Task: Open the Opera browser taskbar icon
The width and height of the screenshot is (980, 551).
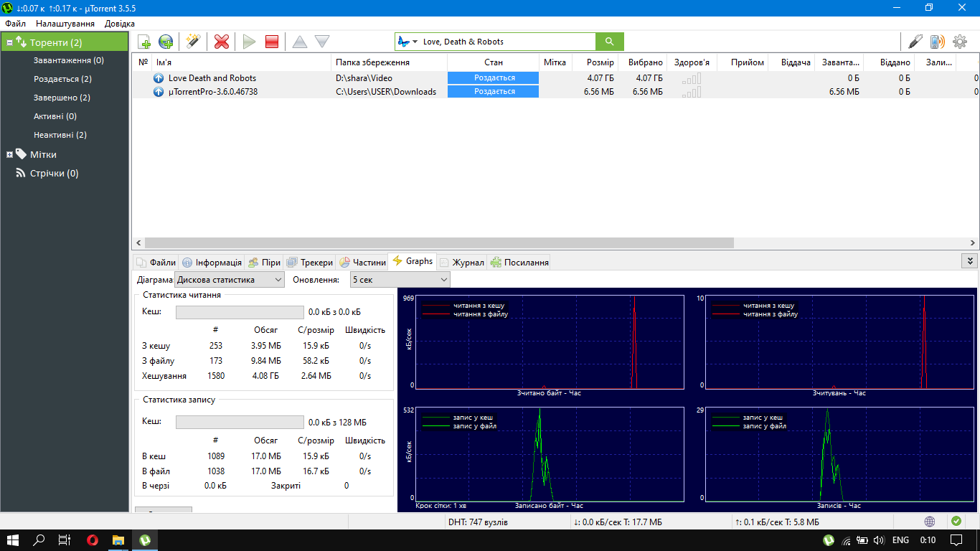Action: click(x=93, y=540)
